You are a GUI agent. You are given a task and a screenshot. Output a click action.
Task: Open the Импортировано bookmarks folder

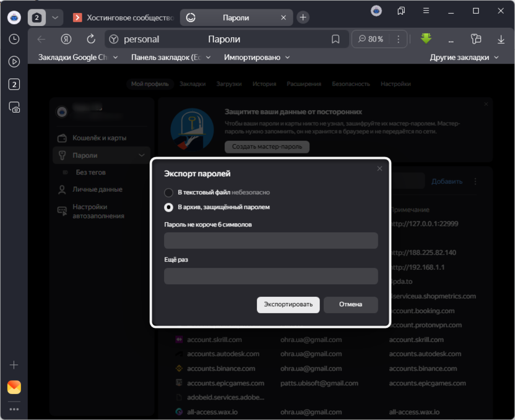point(257,58)
